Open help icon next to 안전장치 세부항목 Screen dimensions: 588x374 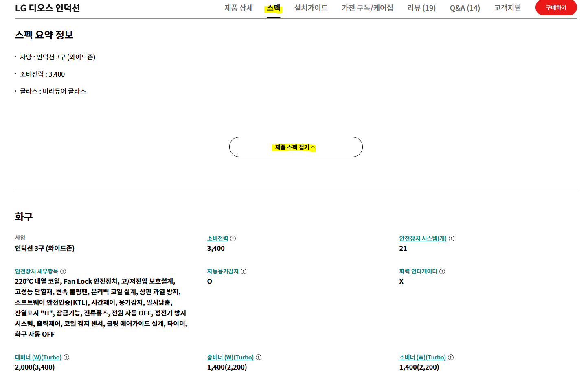pyautogui.click(x=63, y=271)
